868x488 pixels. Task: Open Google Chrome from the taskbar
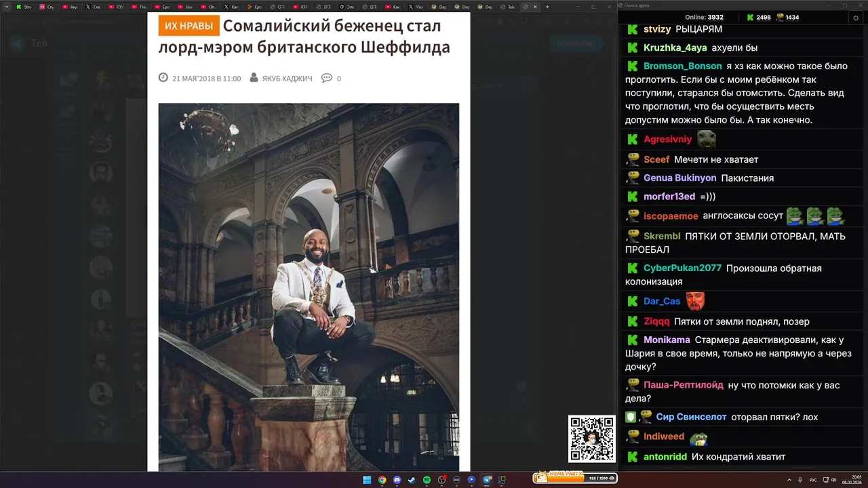(382, 480)
